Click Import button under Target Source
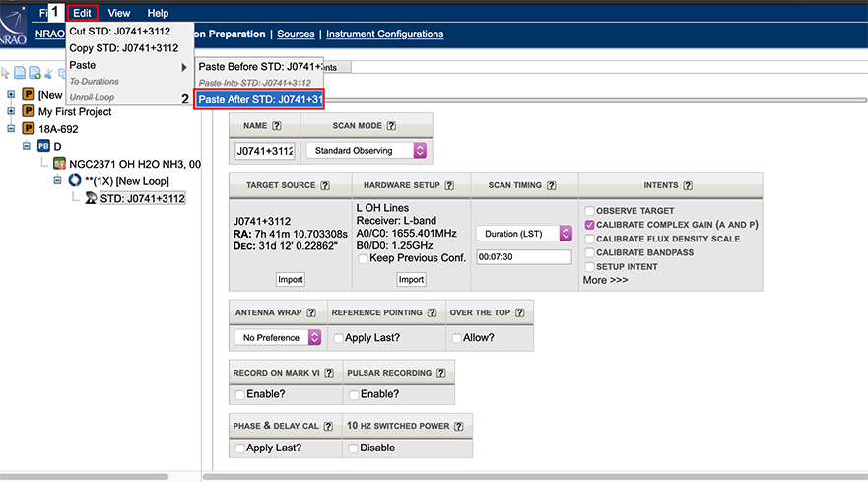The image size is (868, 482). coord(290,280)
